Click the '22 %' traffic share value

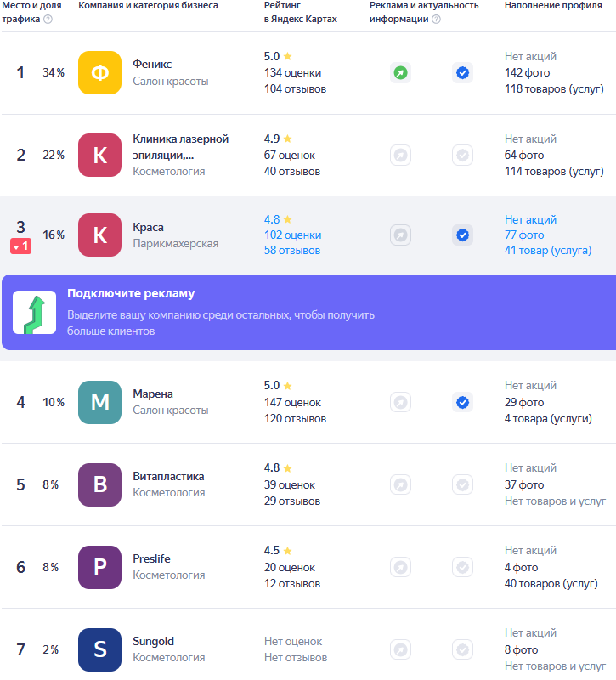click(x=54, y=155)
